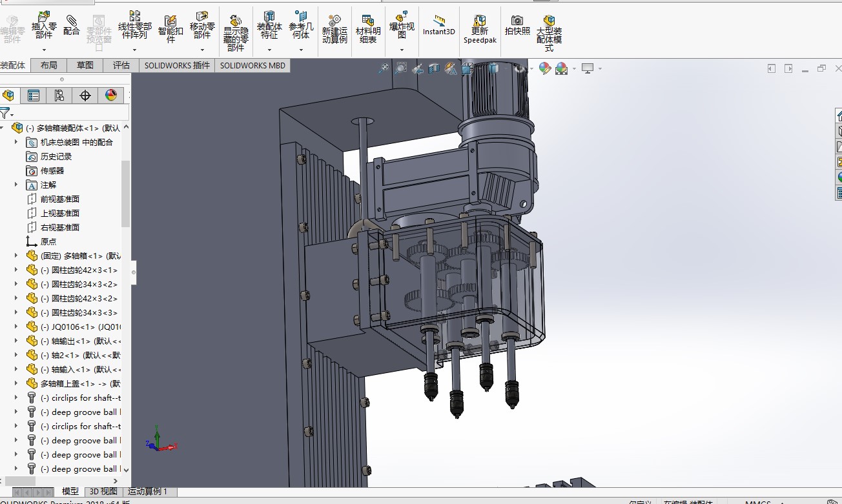842x504 pixels.
Task: Select 上视基准面 plane
Action: click(x=53, y=213)
